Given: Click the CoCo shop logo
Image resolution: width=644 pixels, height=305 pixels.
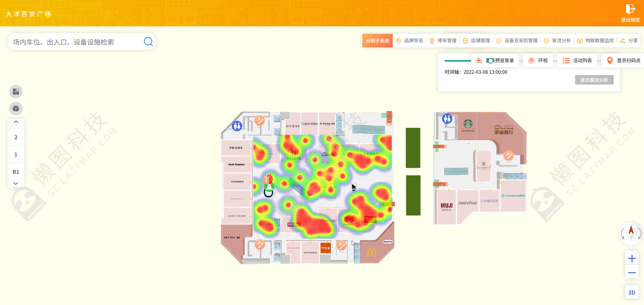Looking at the screenshot, I should coord(326,248).
